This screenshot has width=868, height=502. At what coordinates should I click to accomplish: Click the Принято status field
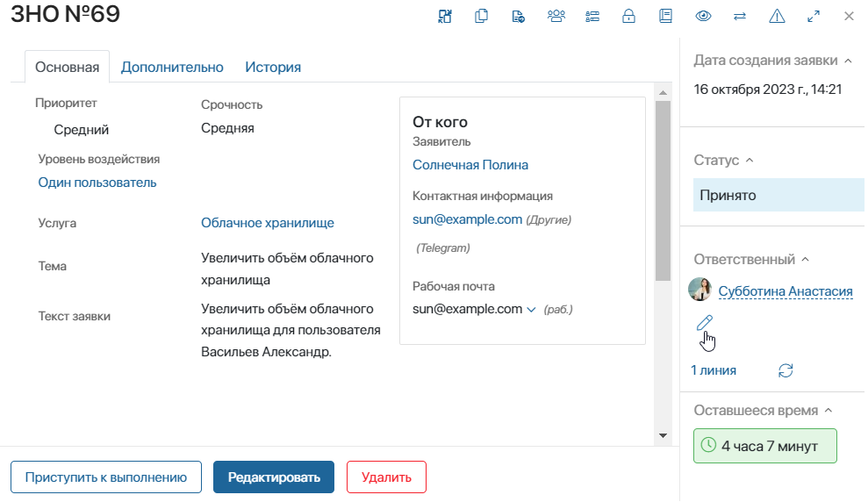point(778,195)
